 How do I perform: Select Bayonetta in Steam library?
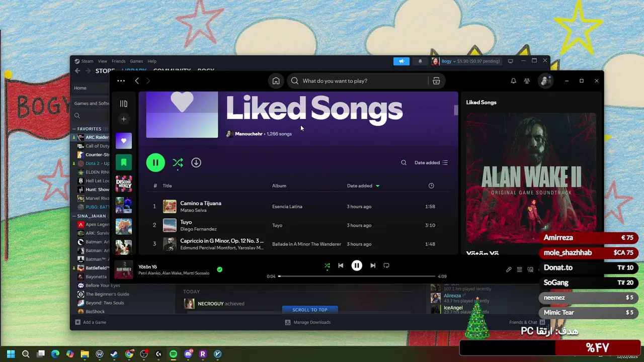point(96,277)
